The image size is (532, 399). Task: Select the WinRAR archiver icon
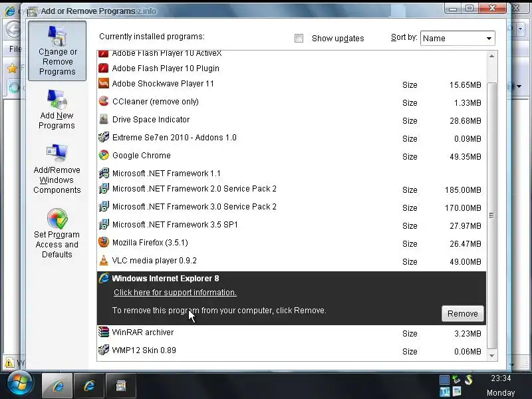[x=104, y=332]
